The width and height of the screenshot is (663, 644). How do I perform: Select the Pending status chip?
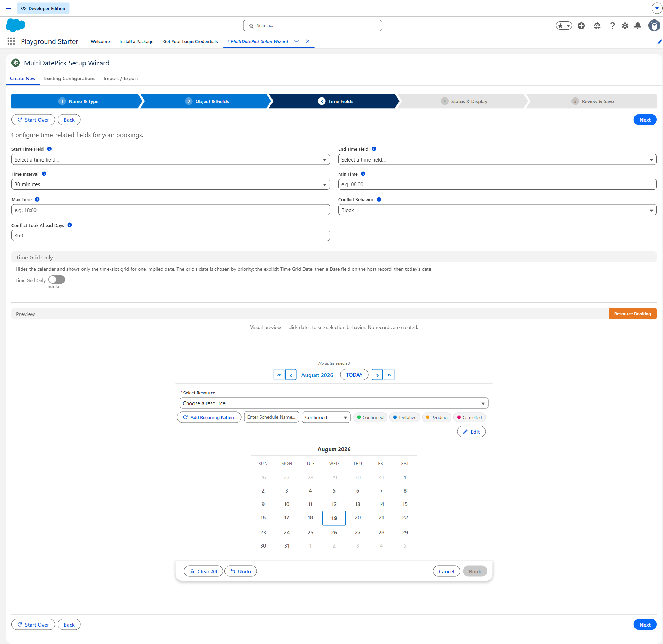(437, 417)
